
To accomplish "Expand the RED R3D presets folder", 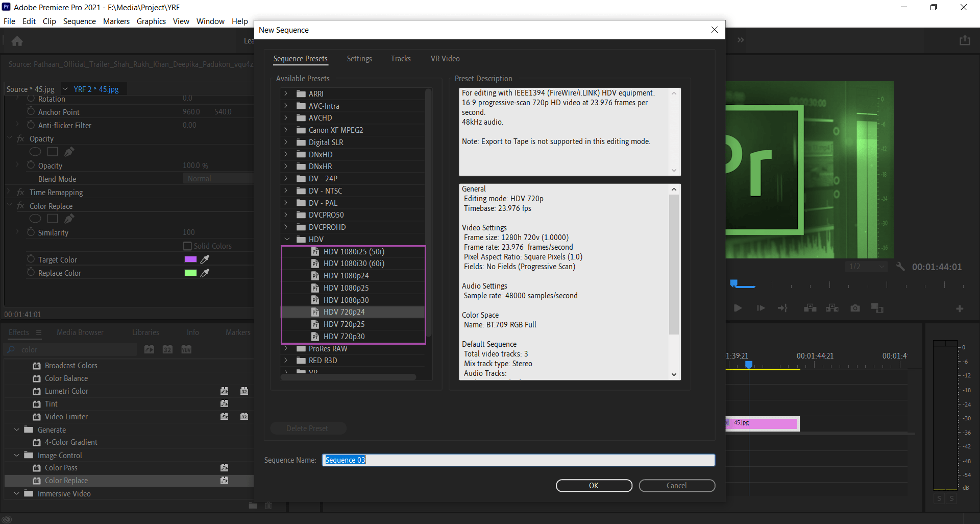I will [286, 360].
